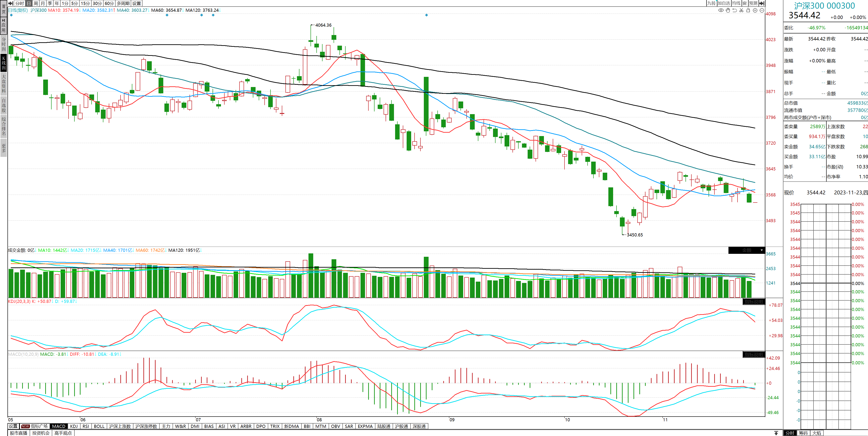Click the scroll-to-top arrow in status bar
This screenshot has height=436, width=868.
click(x=776, y=433)
